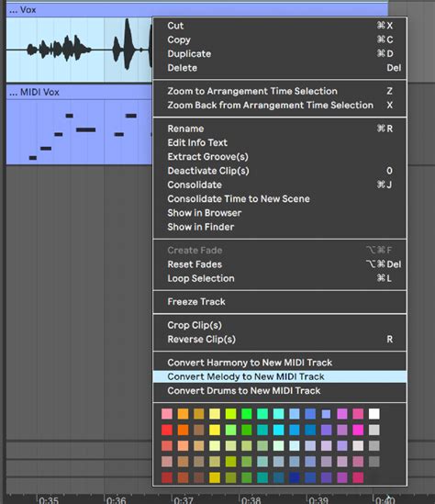
Task: Select Edit Info Text
Action: tap(280, 143)
